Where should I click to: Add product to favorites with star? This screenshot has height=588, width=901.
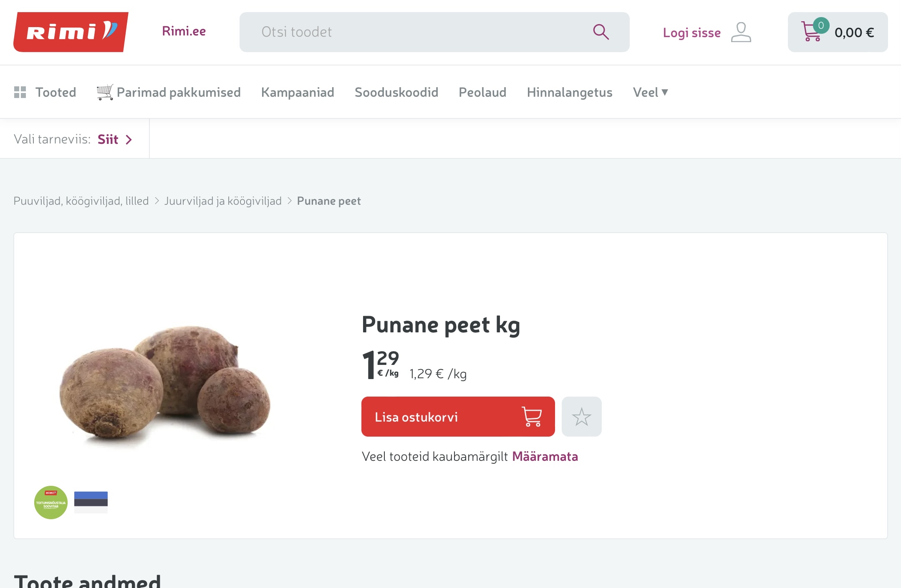tap(581, 417)
